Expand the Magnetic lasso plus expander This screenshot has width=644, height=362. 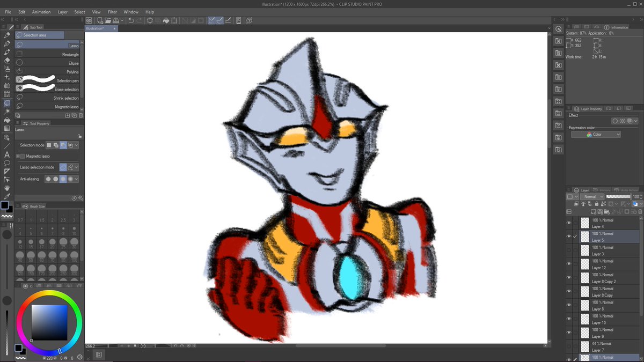[18, 156]
